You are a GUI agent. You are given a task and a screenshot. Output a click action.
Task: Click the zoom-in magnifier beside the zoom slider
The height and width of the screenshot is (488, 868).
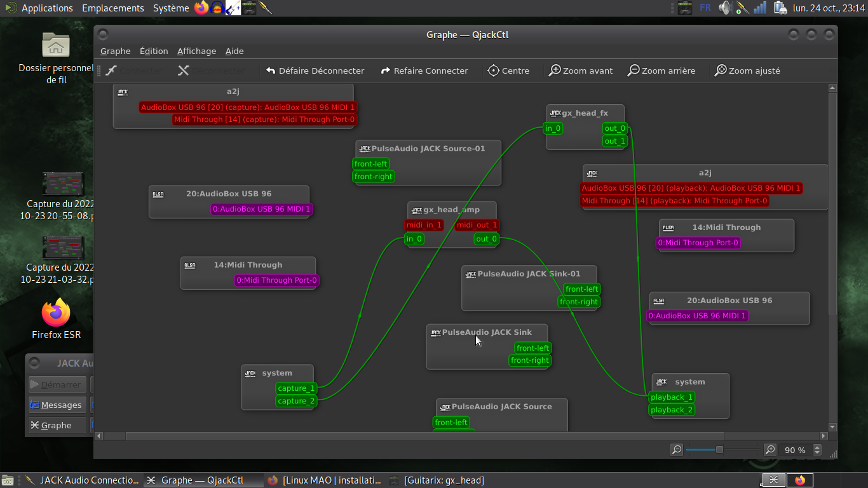[x=770, y=450]
